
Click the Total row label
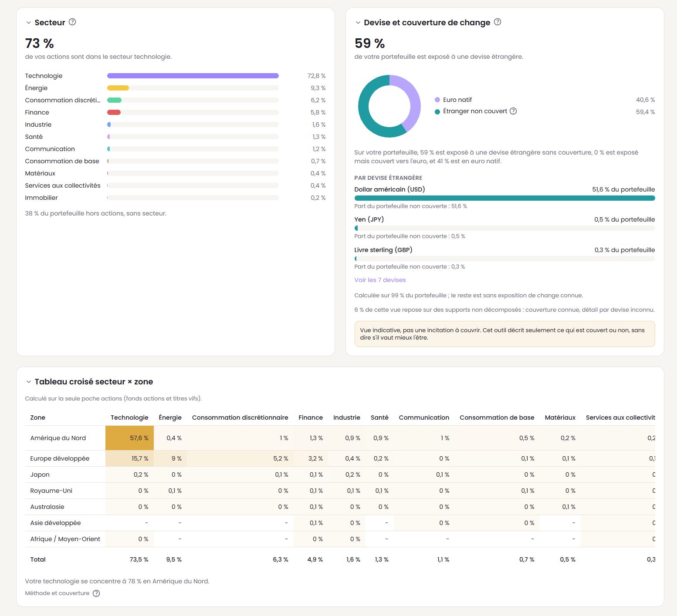38,559
